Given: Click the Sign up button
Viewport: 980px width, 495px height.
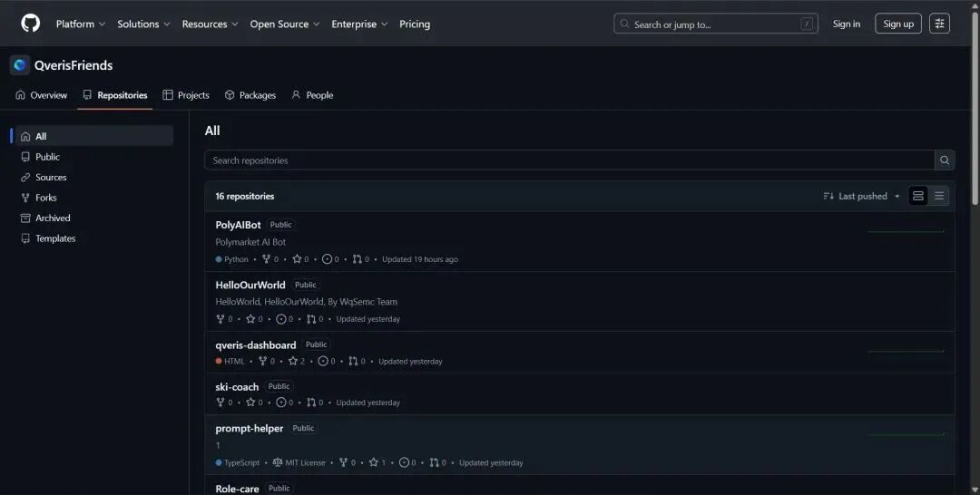Looking at the screenshot, I should (898, 24).
